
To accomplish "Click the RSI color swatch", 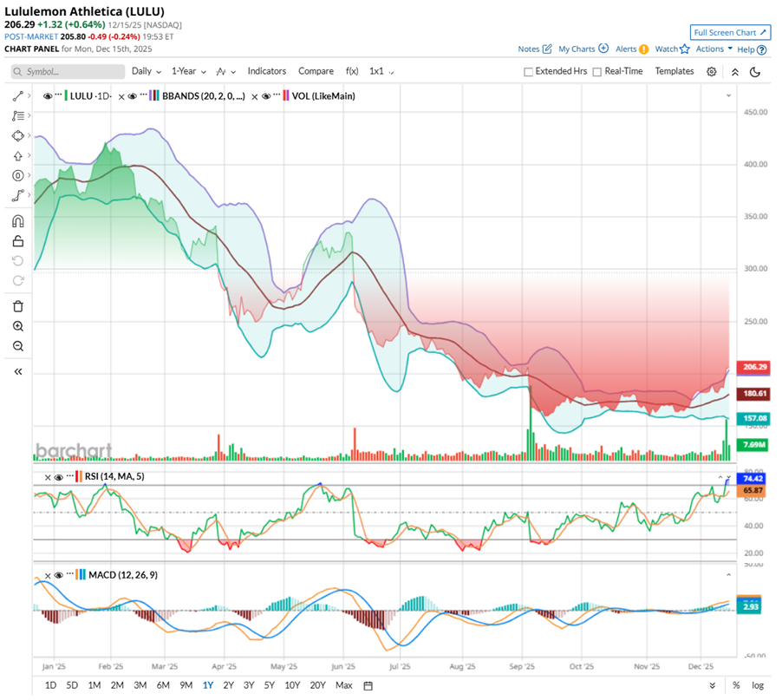I will (77, 476).
